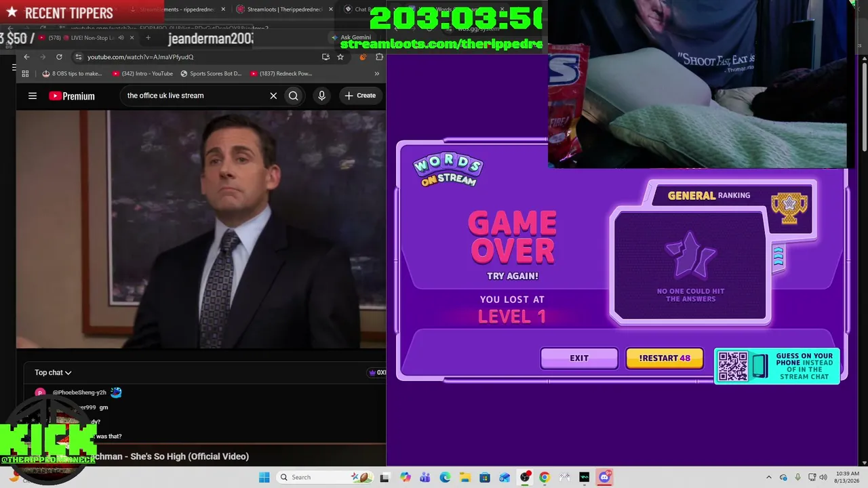
Task: Open '(342) Intro - YouTube' bookmark
Action: [142, 73]
